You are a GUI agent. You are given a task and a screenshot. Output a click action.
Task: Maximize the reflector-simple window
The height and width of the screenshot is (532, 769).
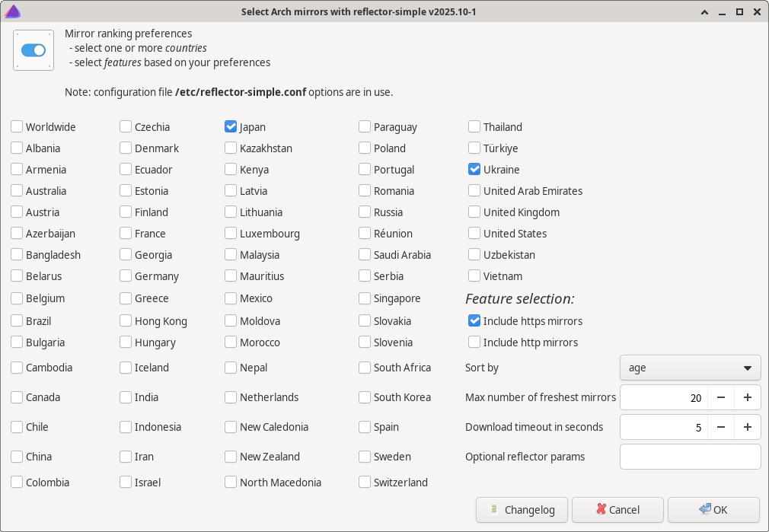pyautogui.click(x=739, y=11)
